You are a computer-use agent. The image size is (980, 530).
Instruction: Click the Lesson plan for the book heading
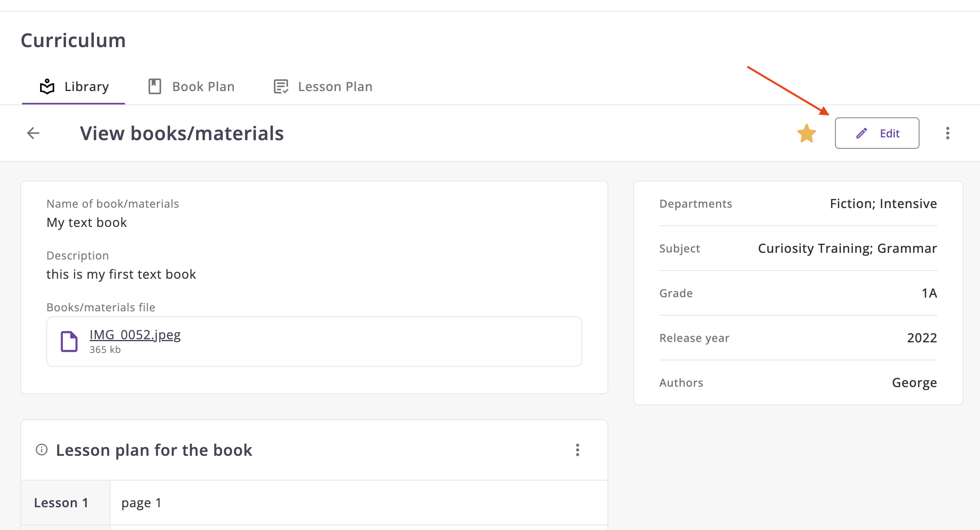pyautogui.click(x=154, y=450)
